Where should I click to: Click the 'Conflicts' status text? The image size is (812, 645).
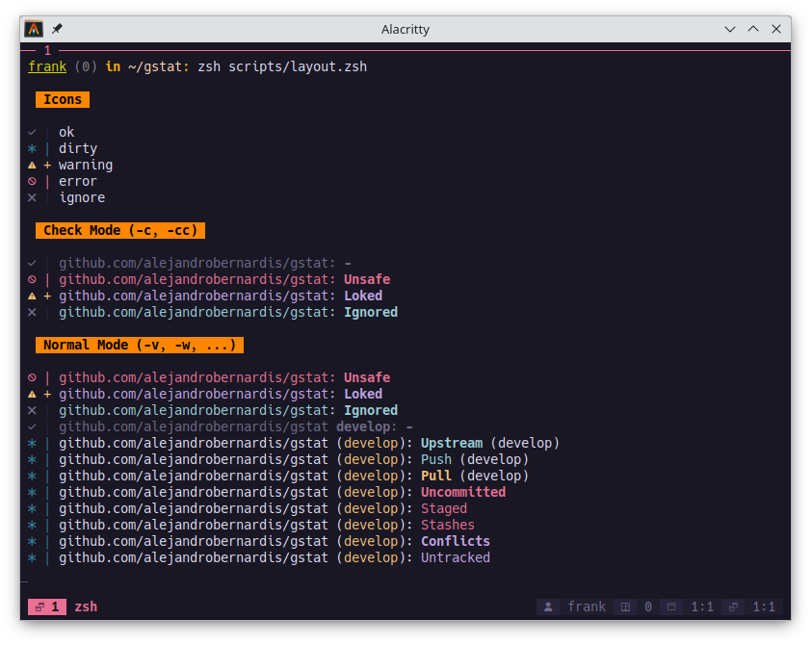click(456, 541)
